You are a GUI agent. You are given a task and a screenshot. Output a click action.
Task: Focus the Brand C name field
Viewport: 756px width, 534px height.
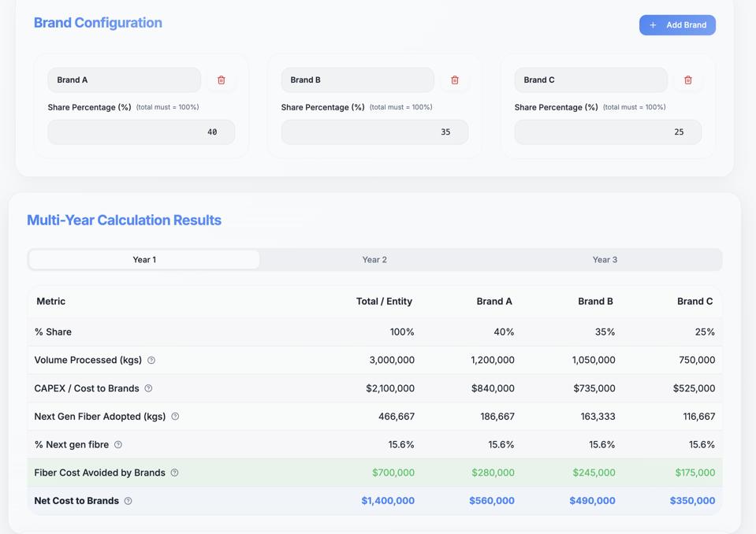590,80
